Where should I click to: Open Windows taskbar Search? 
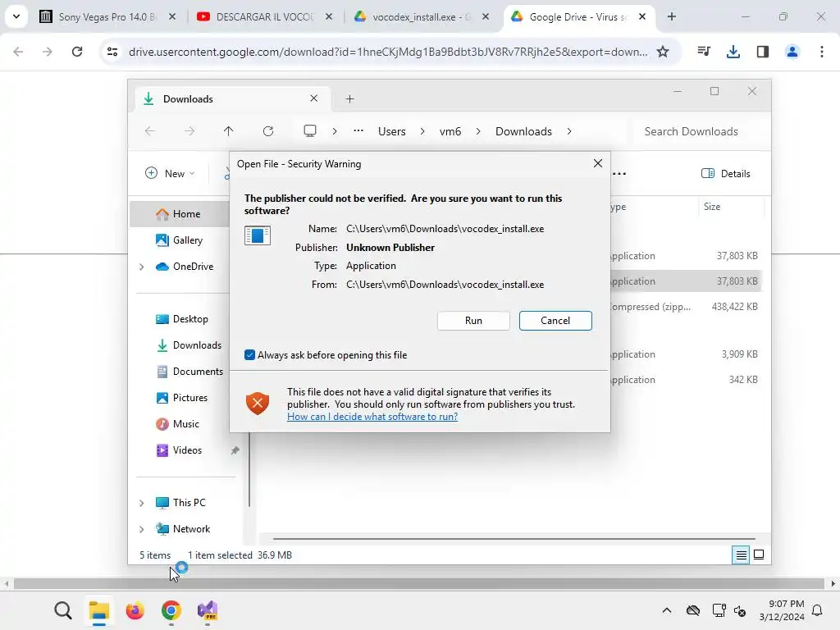[x=62, y=610]
